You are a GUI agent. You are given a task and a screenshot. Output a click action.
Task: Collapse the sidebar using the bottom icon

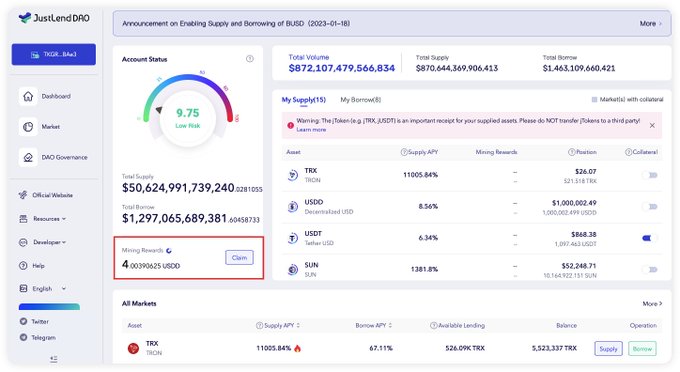click(x=53, y=359)
